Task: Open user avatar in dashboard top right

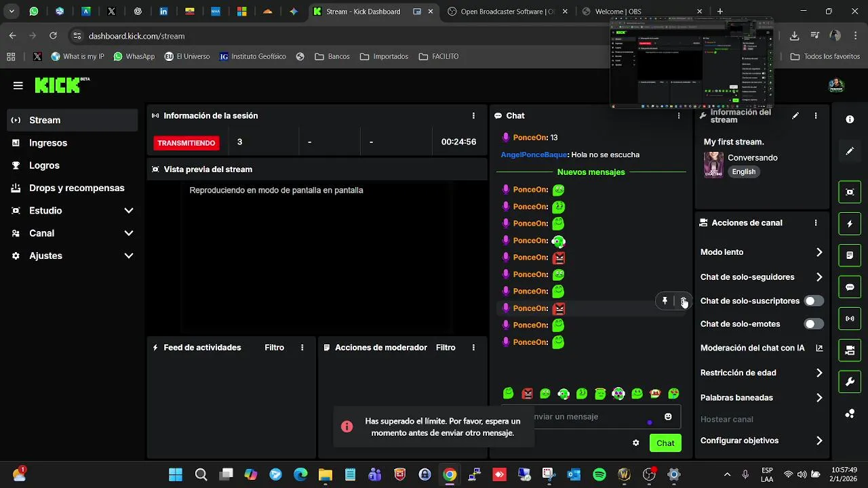Action: [836, 85]
